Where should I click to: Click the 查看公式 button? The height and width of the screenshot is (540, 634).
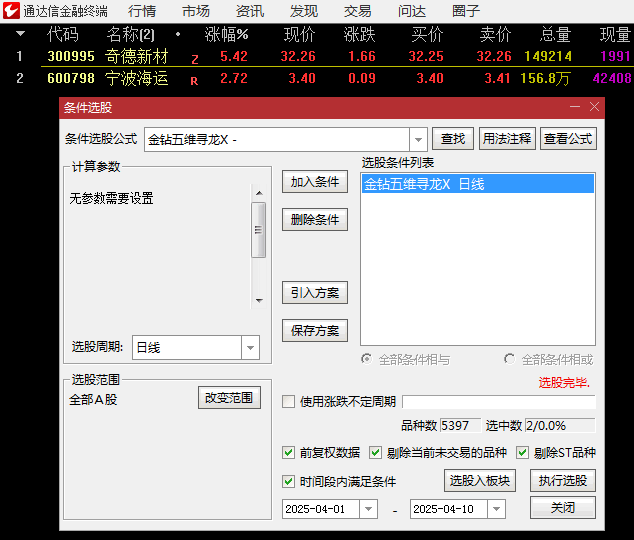[568, 139]
